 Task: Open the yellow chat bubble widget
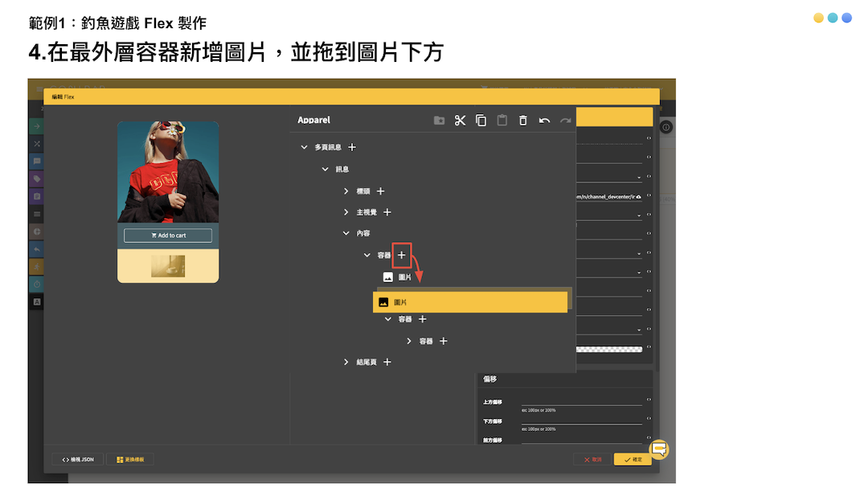click(659, 449)
